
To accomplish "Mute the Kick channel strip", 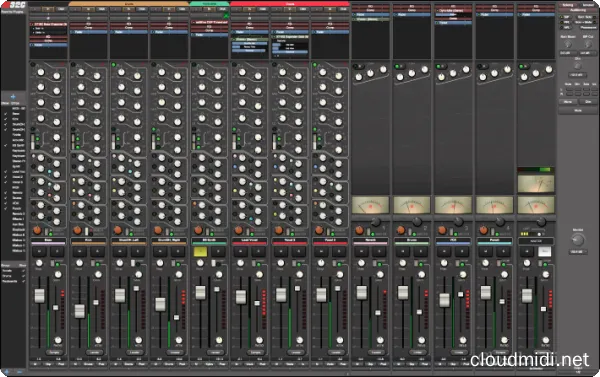I will click(80, 251).
